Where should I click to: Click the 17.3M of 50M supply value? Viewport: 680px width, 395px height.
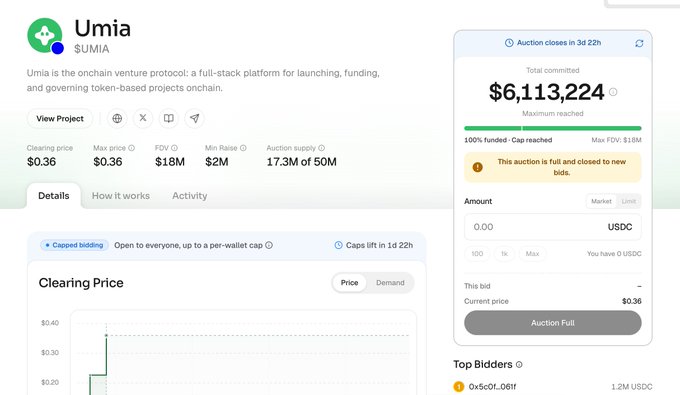pos(301,162)
